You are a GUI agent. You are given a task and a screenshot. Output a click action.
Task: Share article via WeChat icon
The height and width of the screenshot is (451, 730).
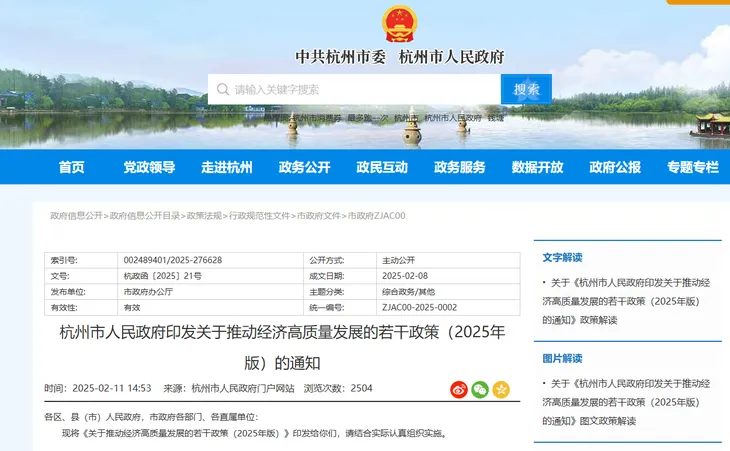480,389
